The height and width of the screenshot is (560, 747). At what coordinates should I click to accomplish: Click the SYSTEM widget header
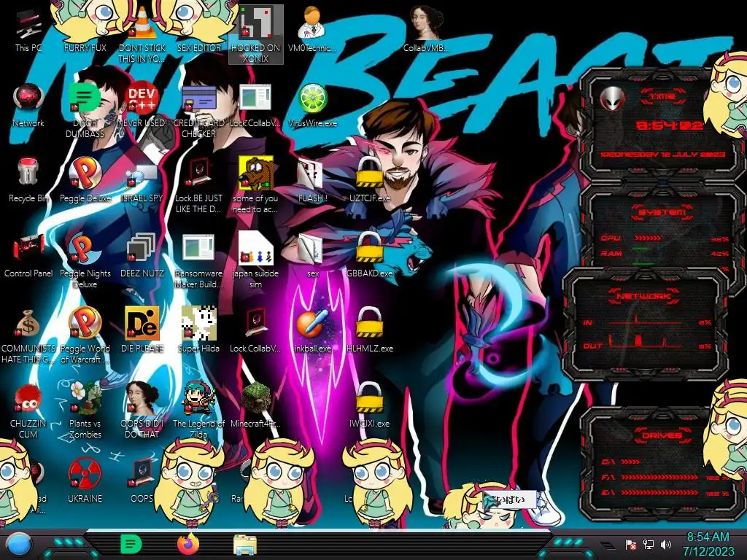(x=662, y=212)
